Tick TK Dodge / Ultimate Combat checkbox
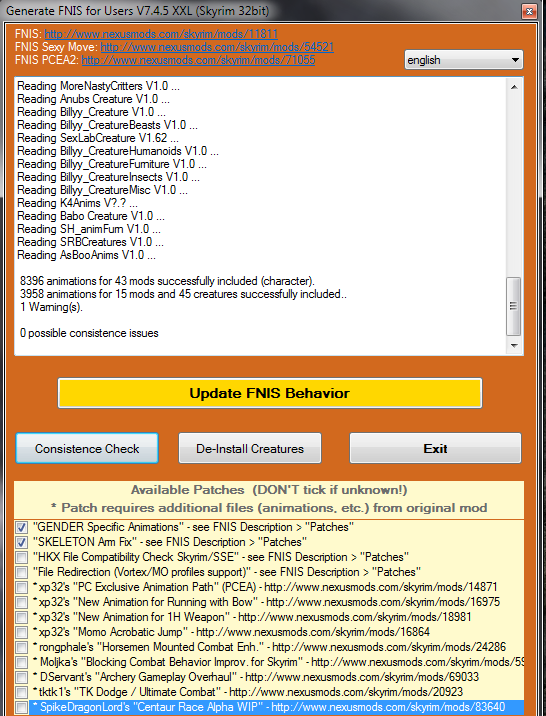The height and width of the screenshot is (716, 546). [x=21, y=692]
